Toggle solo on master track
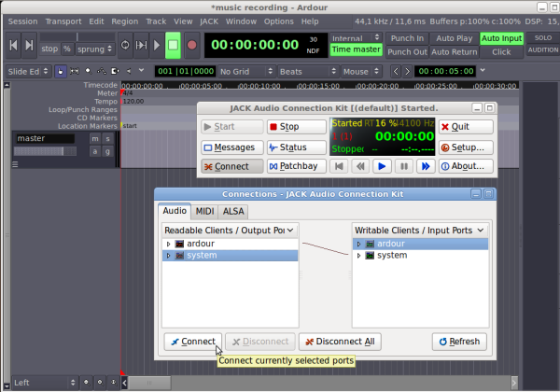Viewport: 560px width, 392px height. 107,139
